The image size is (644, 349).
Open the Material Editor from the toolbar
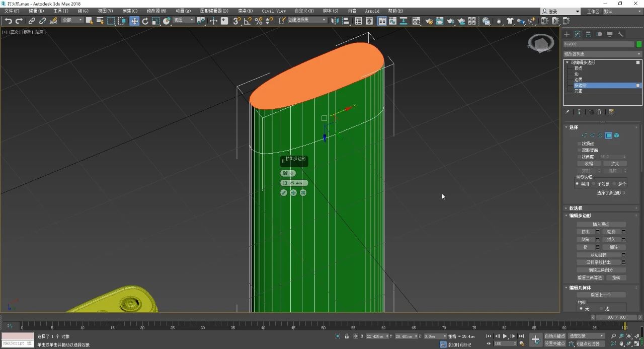tap(417, 21)
